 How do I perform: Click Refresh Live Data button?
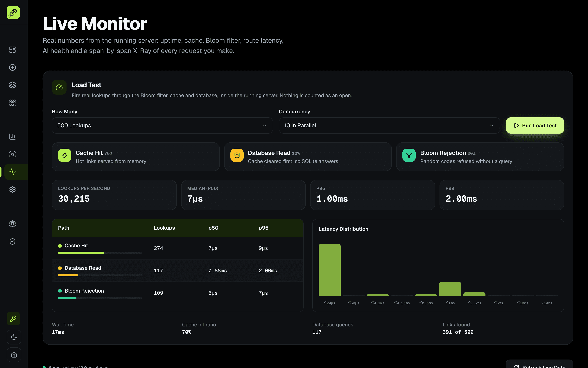539,364
